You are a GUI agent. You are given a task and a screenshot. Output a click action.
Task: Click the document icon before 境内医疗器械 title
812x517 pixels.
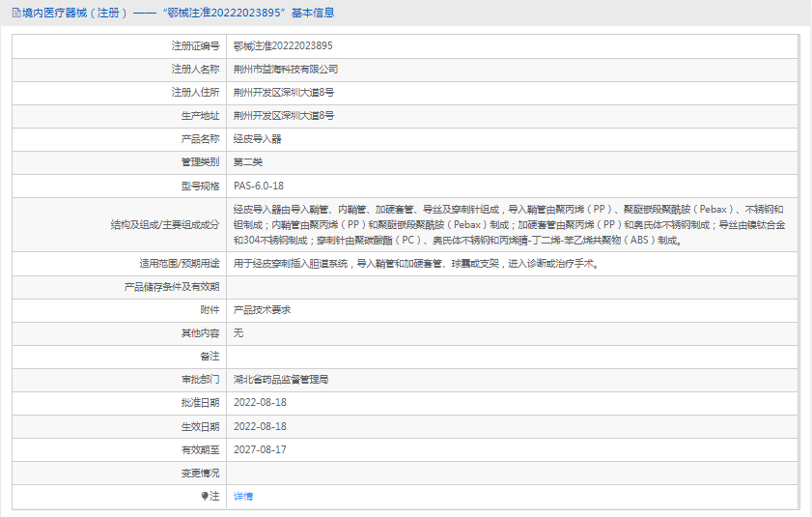click(16, 13)
